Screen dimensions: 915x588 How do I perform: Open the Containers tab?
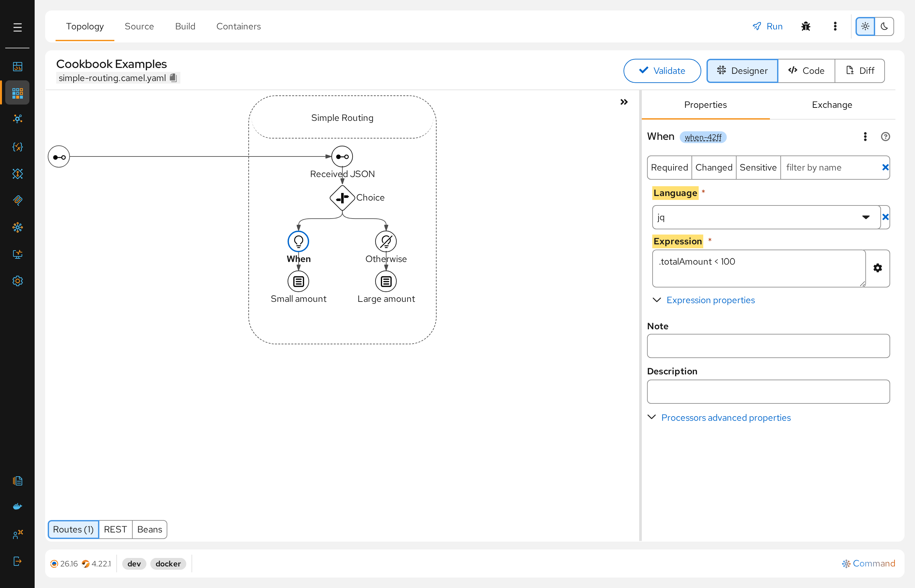pyautogui.click(x=238, y=26)
